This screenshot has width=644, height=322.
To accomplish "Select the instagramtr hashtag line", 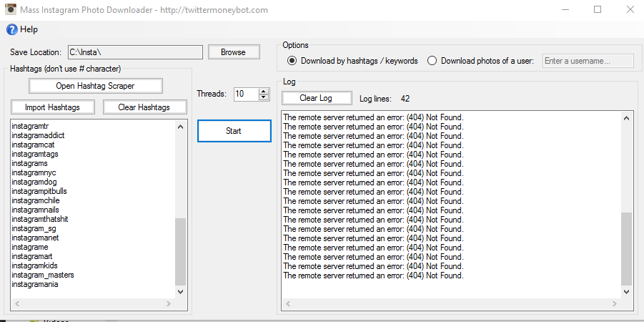I will point(31,126).
